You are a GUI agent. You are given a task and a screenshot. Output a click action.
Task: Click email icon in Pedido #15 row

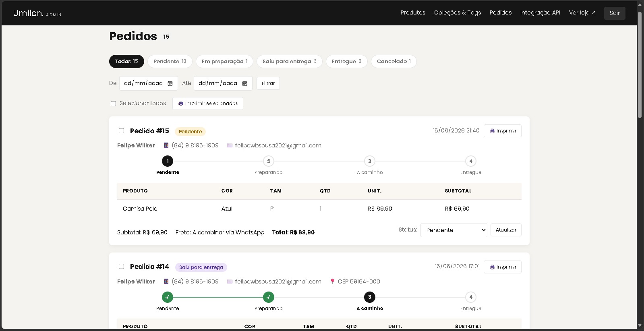point(230,145)
